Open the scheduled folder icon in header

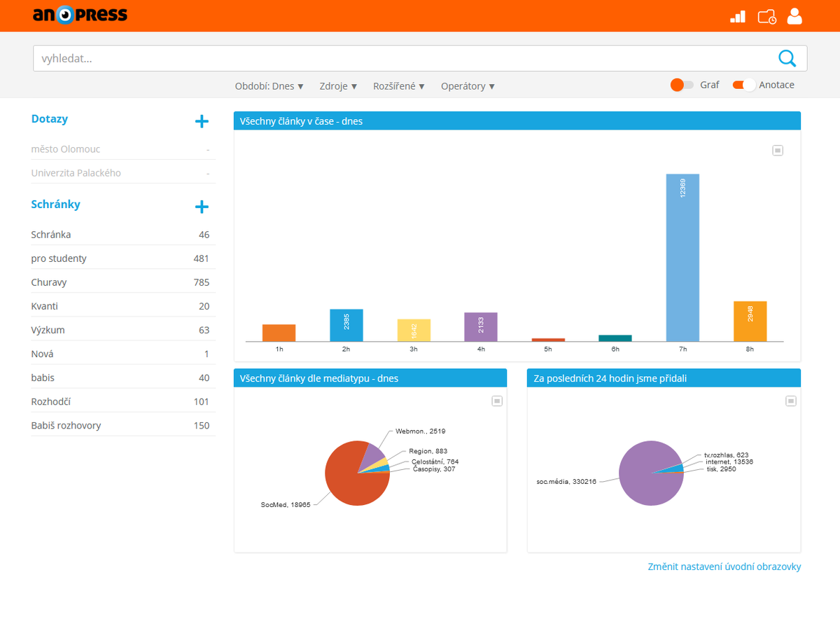[767, 16]
